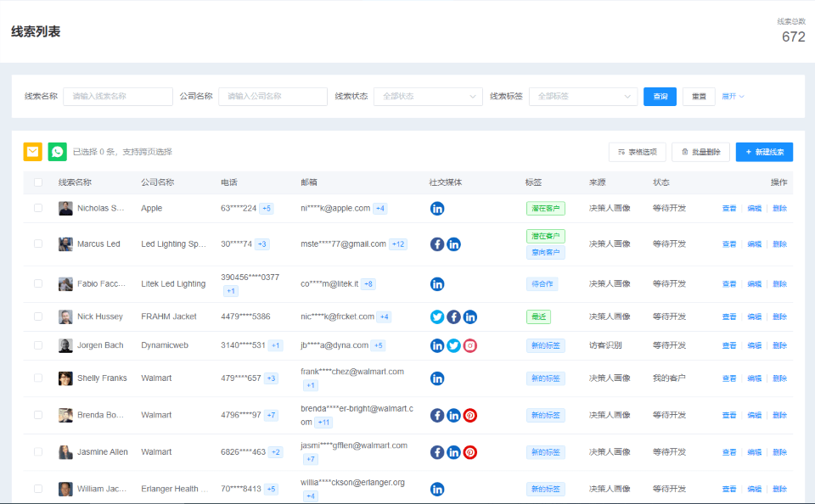Screen dimensions: 815x504
Task: Check the box for Shelly Franks row
Action: coord(38,378)
